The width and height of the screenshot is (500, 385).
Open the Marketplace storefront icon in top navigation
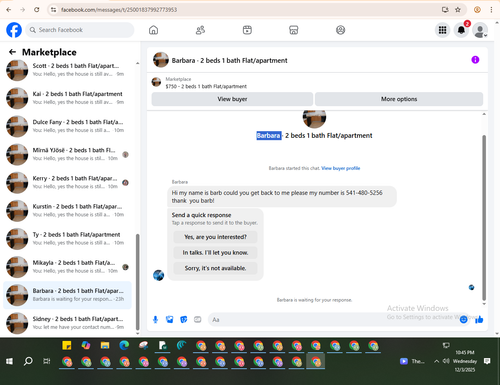click(294, 30)
